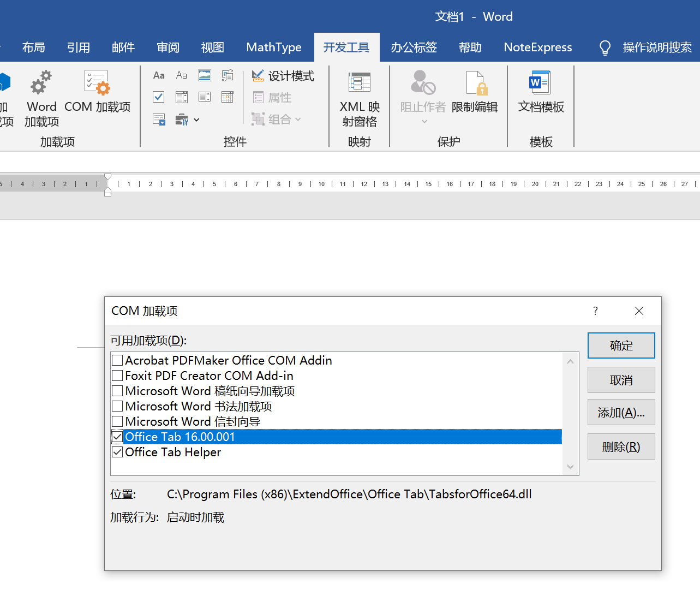Switch to 视图 view tab
Image resolution: width=700 pixels, height=590 pixels.
(x=213, y=47)
